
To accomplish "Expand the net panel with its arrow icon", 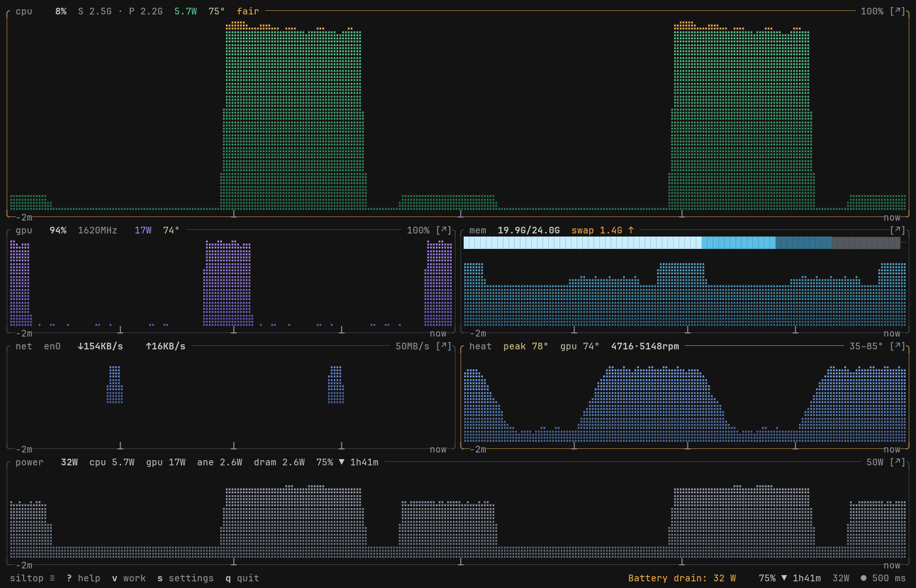I will (x=444, y=346).
